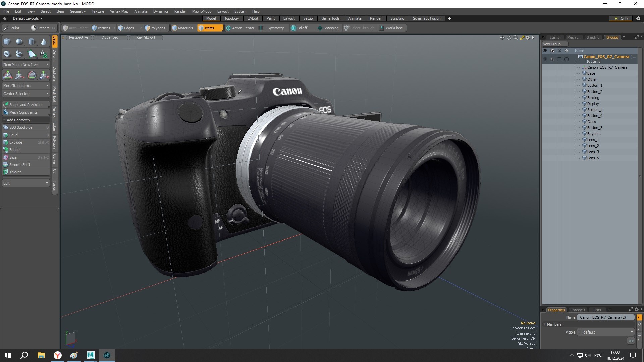Open the Item Menu: New Item dropdown

pos(26,65)
